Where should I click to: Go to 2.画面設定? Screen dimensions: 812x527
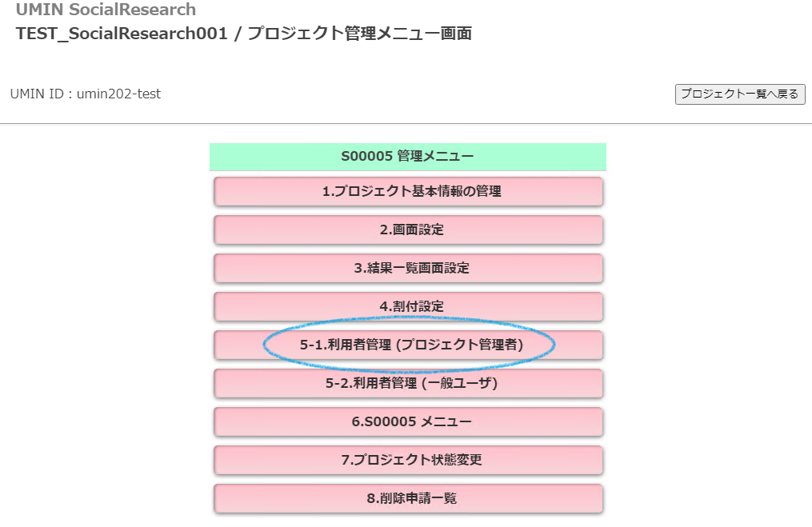[408, 230]
